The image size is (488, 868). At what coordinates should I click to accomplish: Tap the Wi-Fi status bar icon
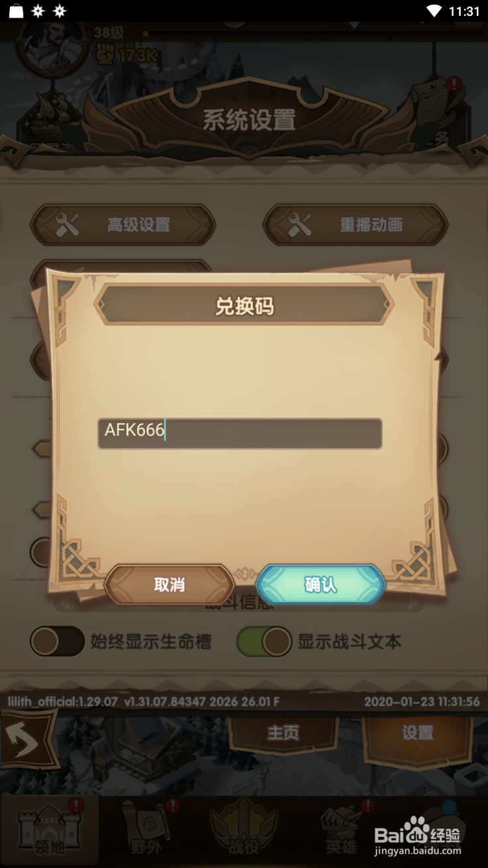pyautogui.click(x=434, y=11)
